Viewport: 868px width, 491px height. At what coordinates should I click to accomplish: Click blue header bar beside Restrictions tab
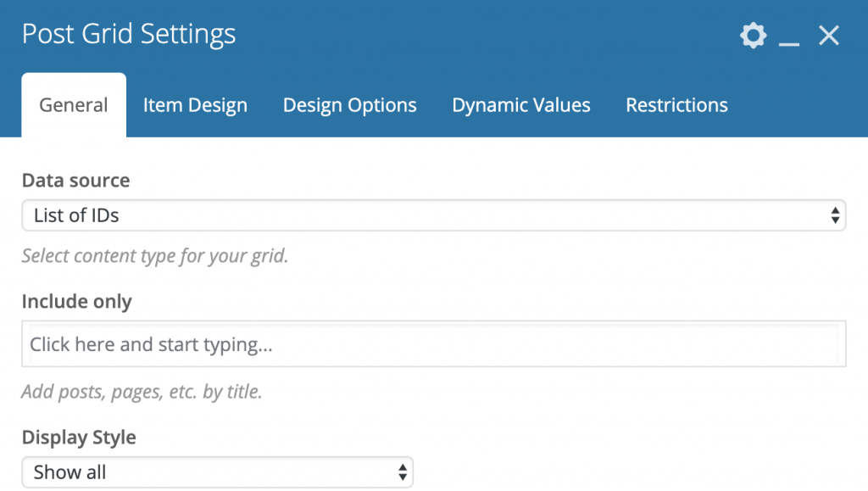[x=797, y=105]
